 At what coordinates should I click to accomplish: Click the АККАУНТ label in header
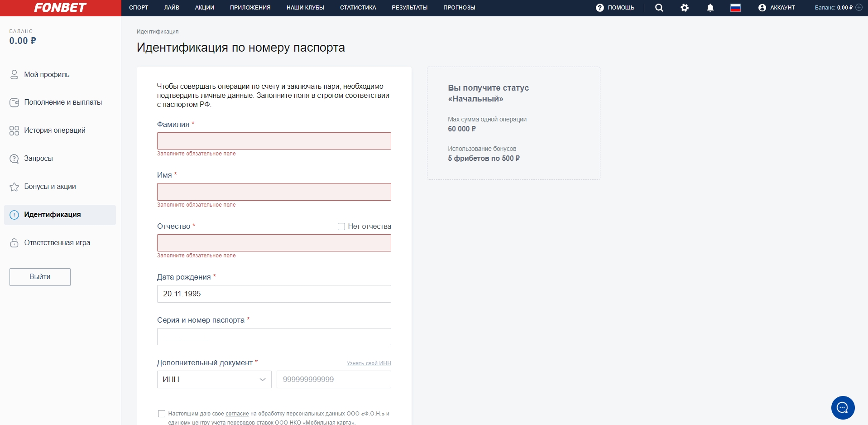[782, 8]
